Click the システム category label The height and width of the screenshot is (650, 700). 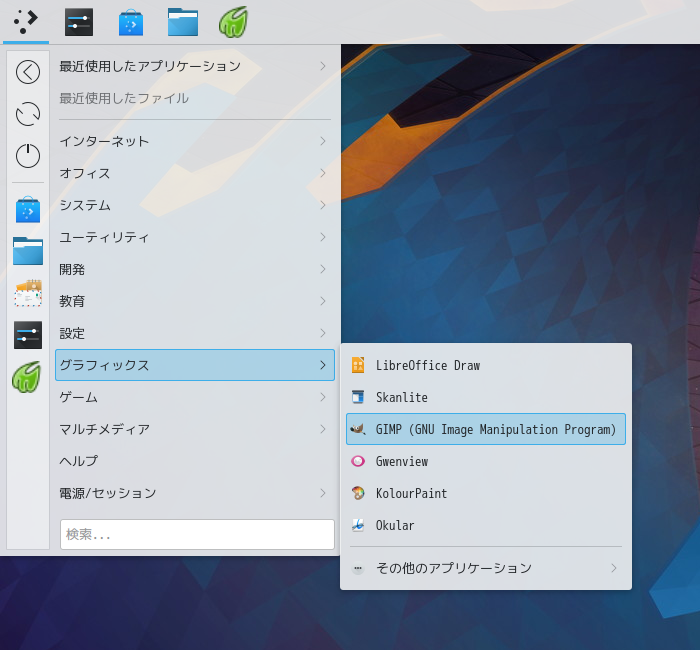[85, 205]
